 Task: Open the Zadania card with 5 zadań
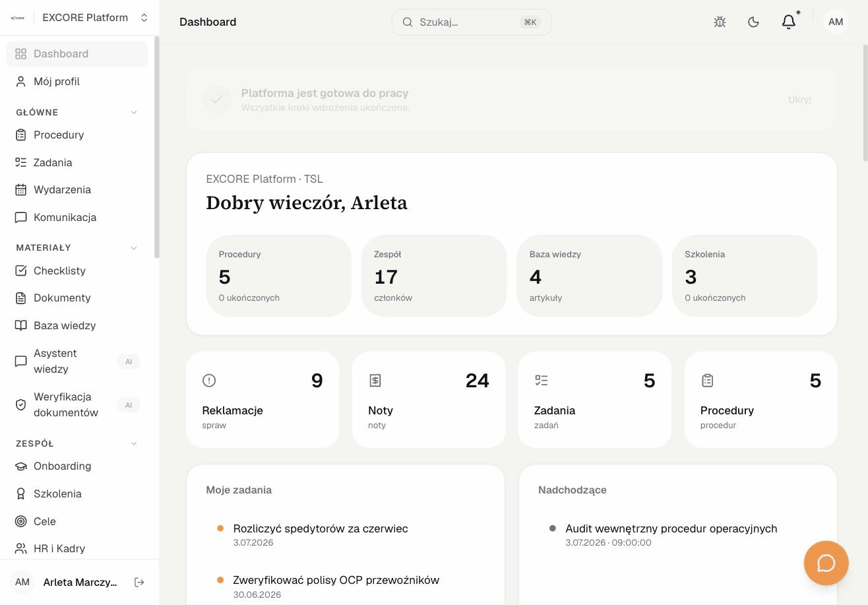tap(595, 400)
